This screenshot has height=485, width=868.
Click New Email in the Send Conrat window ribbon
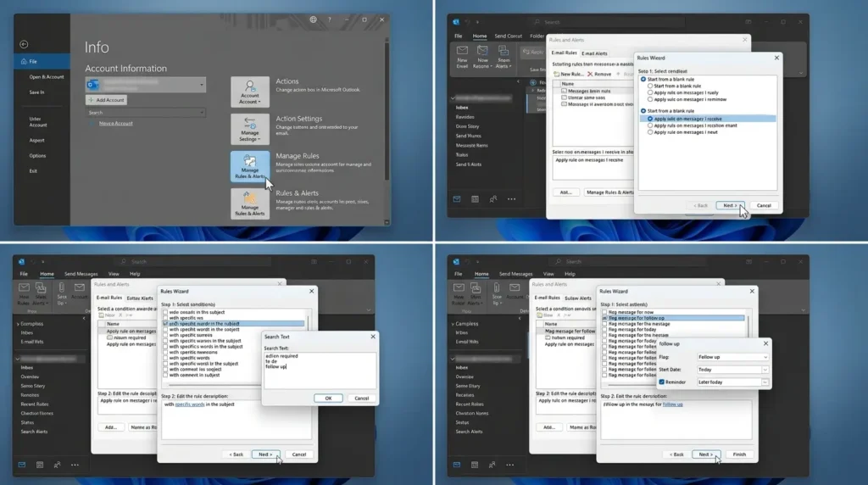(462, 57)
